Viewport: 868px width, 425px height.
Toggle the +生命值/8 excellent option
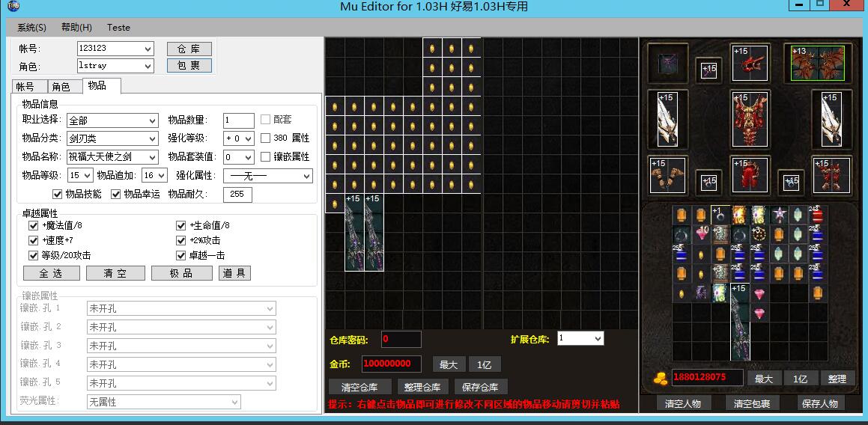[180, 226]
